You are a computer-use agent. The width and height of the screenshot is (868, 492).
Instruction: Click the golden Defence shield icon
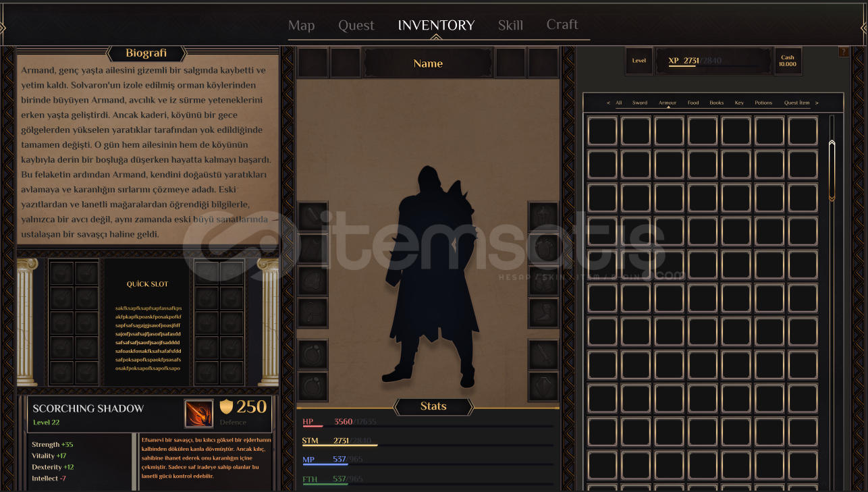[226, 406]
